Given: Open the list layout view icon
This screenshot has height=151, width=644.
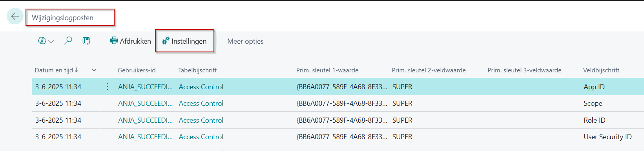Looking at the screenshot, I should pyautogui.click(x=86, y=41).
